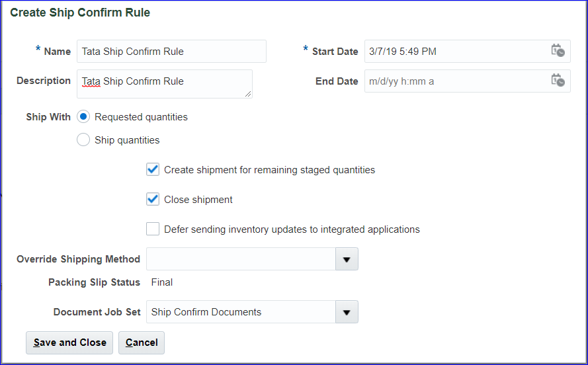Click the Description box resize handle
Image resolution: width=588 pixels, height=365 pixels.
point(248,95)
